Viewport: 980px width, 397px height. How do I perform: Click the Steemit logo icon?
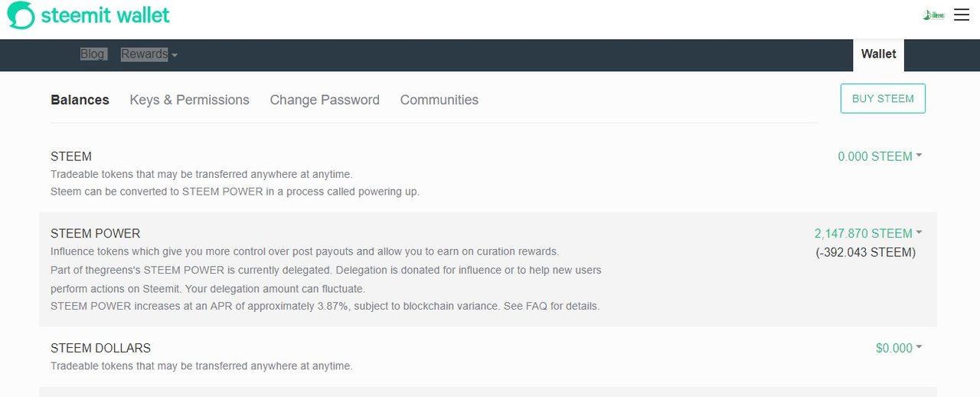(x=21, y=15)
